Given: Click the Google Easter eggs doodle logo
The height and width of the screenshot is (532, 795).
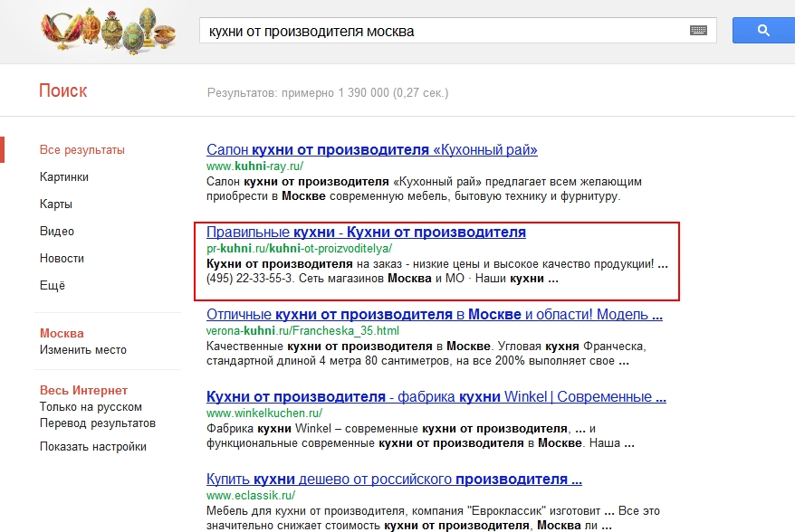Looking at the screenshot, I should tap(108, 30).
